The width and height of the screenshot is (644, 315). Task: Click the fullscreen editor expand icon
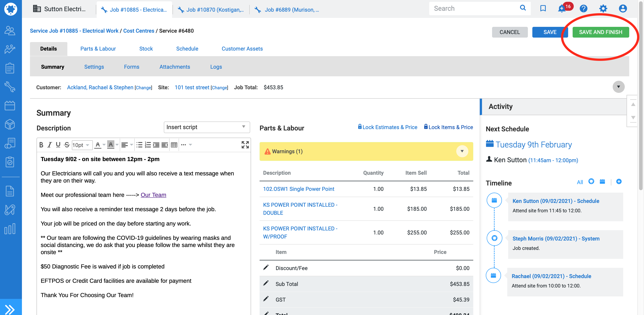point(245,145)
